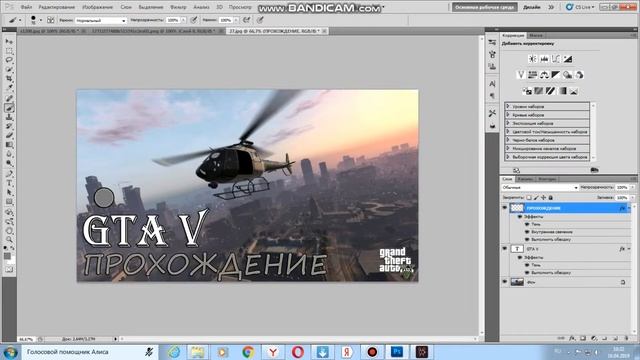Select the Pen tool

pos(9,174)
